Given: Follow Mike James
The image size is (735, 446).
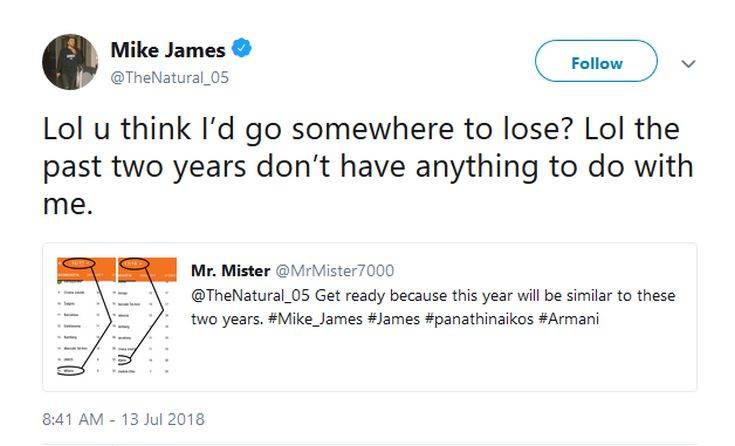Looking at the screenshot, I should click(x=596, y=63).
